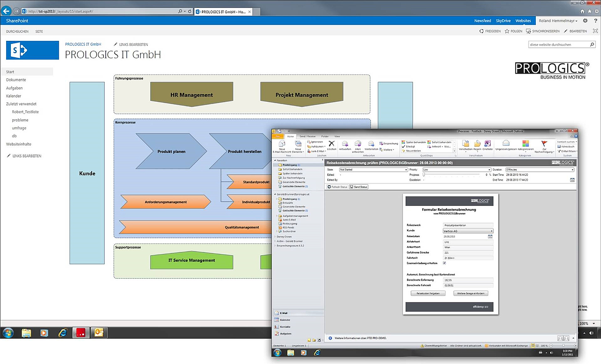Viewport: 601px width, 364px height.
Task: Click the Antworten reply icon
Action: click(x=345, y=144)
